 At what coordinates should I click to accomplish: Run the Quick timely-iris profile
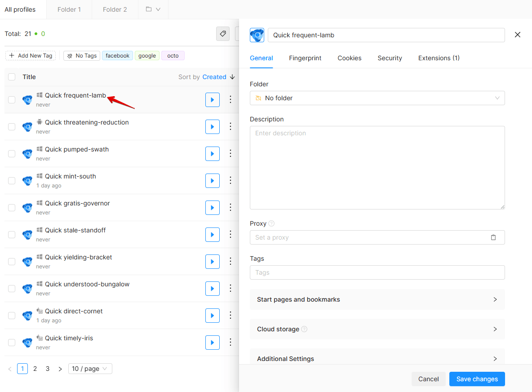(213, 343)
